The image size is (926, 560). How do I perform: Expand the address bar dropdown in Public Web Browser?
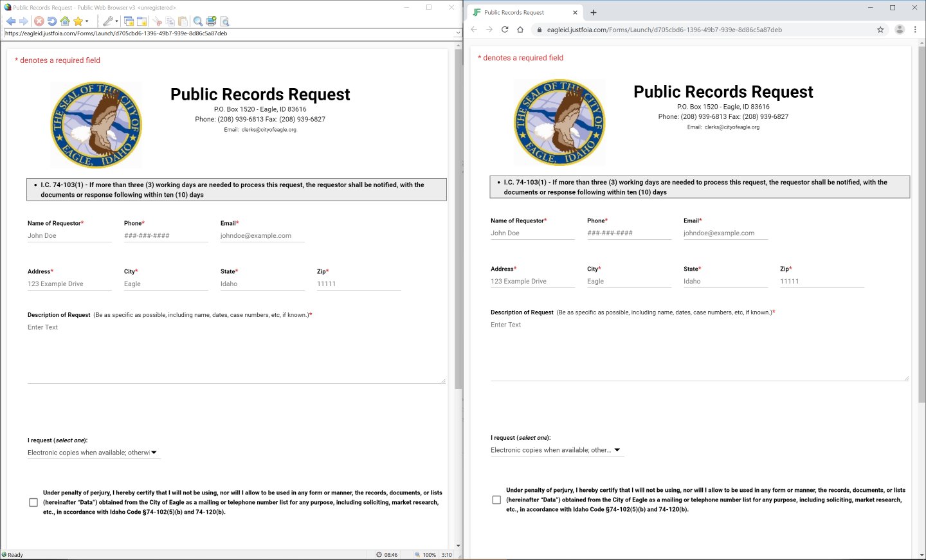point(458,33)
